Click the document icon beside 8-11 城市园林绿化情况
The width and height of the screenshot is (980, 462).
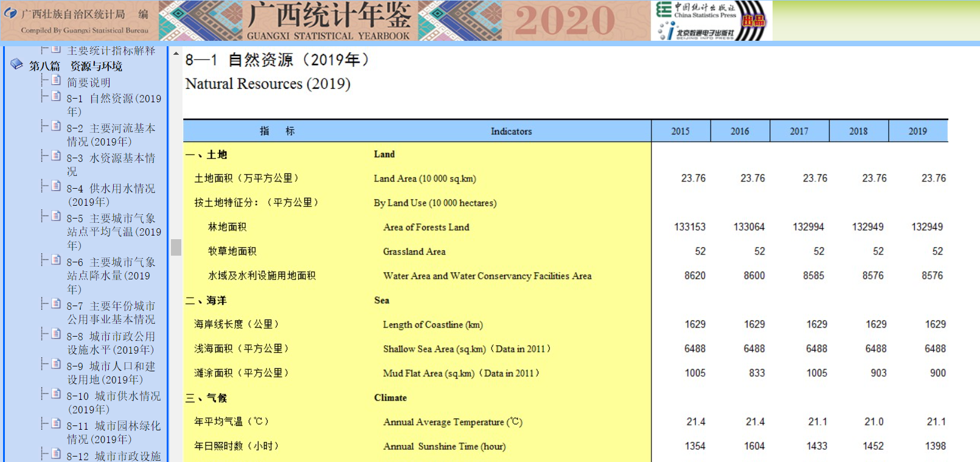[x=56, y=424]
